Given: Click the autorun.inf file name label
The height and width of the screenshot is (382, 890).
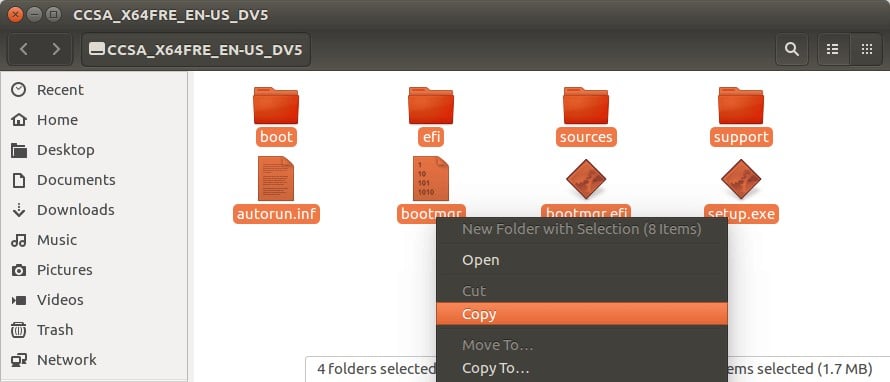Looking at the screenshot, I should pos(276,214).
